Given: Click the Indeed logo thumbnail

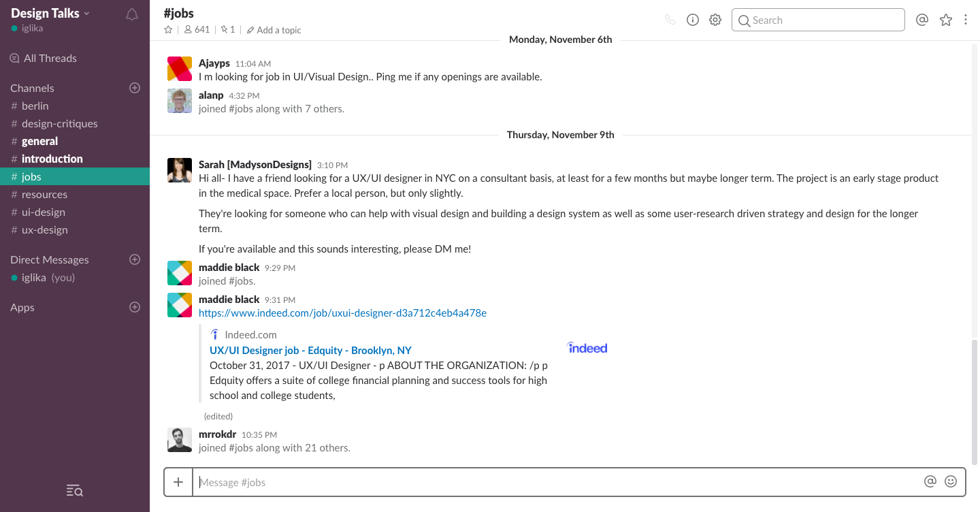Looking at the screenshot, I should 587,348.
